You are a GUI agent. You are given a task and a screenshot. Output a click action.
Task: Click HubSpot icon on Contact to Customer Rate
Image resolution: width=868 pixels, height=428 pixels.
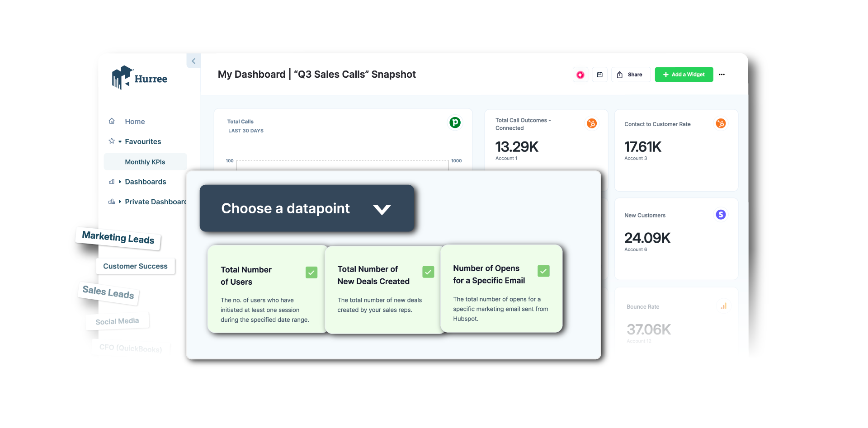coord(721,123)
